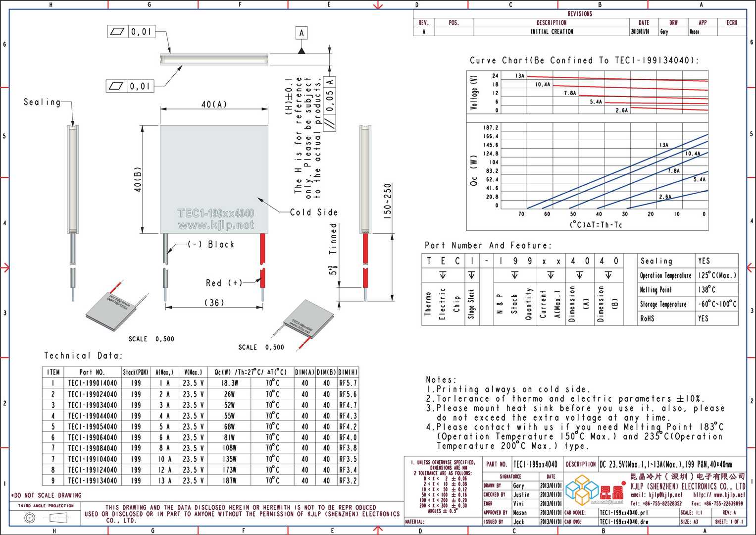Click the RoHS YES value

[704, 319]
